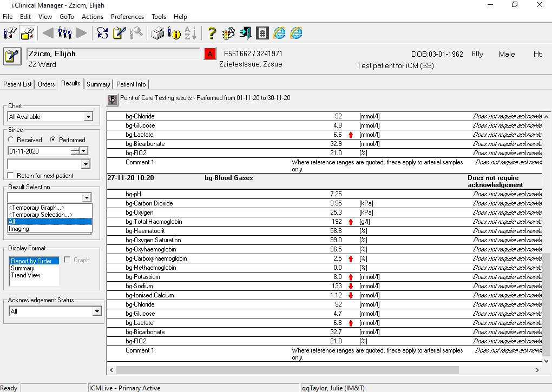Image resolution: width=552 pixels, height=392 pixels.
Task: Click the exit door toolbar icon
Action: (245, 33)
